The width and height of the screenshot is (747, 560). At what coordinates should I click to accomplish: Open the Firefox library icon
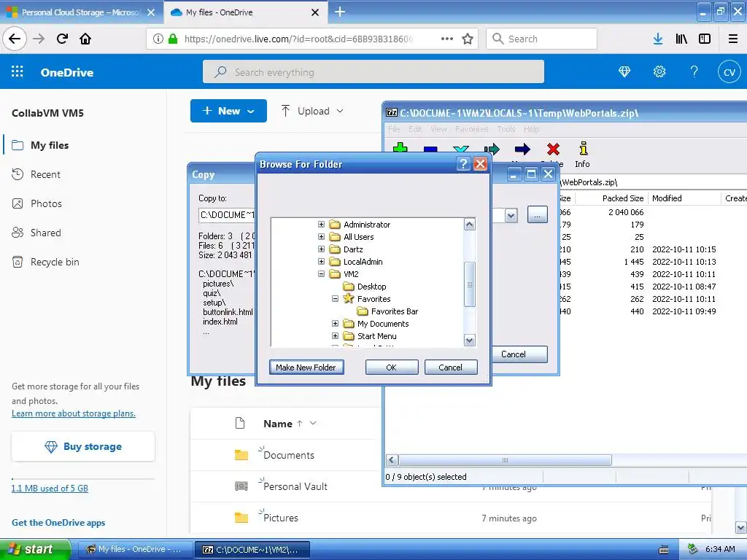click(x=681, y=39)
